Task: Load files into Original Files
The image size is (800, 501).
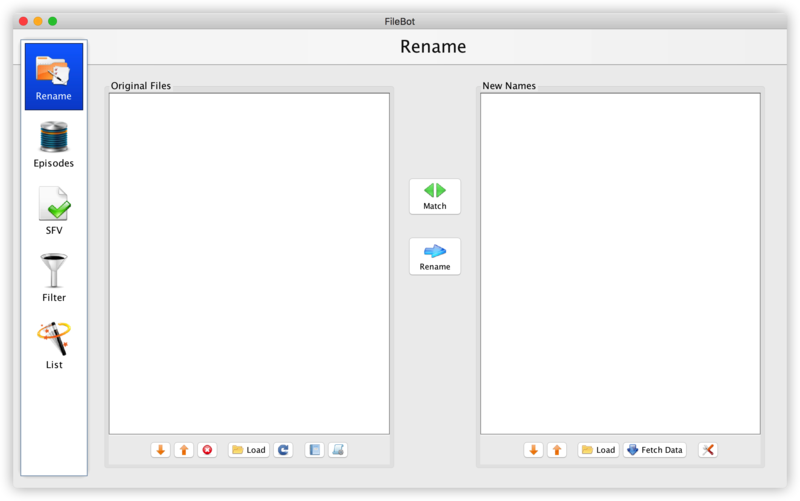Action: pyautogui.click(x=249, y=450)
